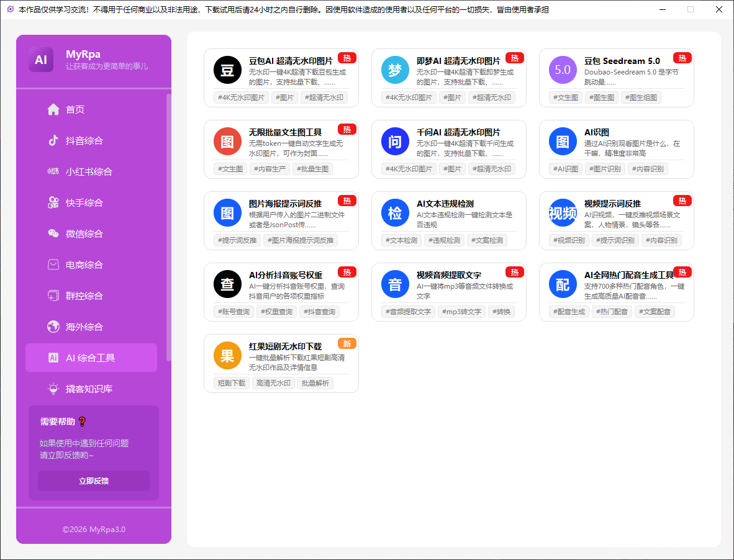
Task: Click the #AI识图 tag
Action: click(x=566, y=169)
